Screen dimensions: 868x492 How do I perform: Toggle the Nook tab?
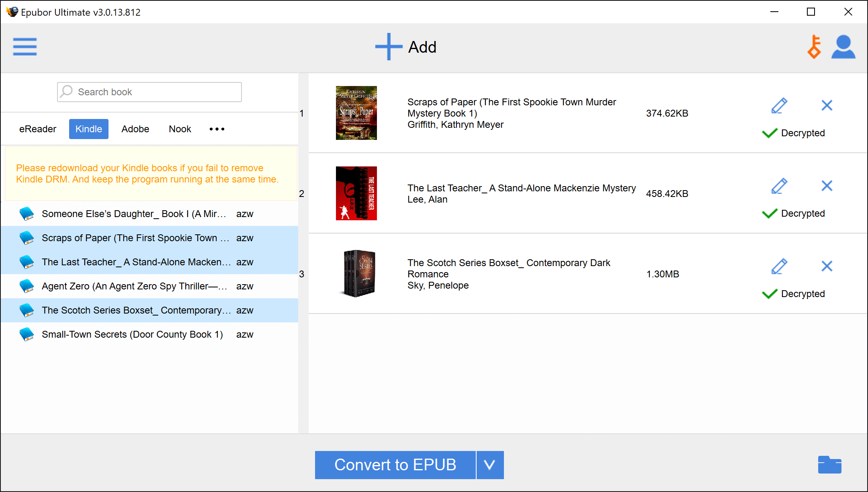click(179, 129)
